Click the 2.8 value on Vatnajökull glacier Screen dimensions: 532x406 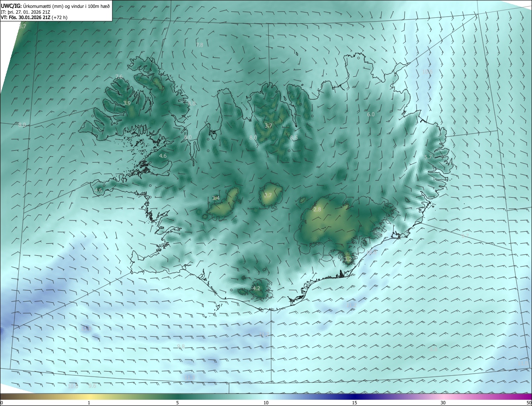click(317, 210)
